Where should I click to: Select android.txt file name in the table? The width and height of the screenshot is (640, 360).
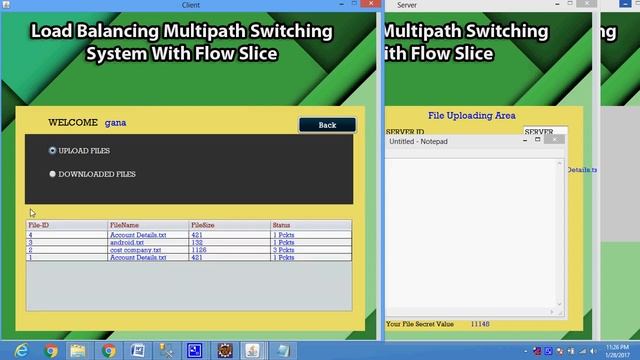coord(127,242)
